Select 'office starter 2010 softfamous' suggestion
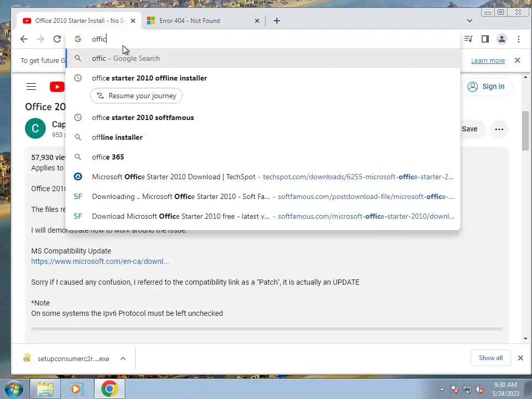This screenshot has width=532, height=399. click(x=263, y=117)
